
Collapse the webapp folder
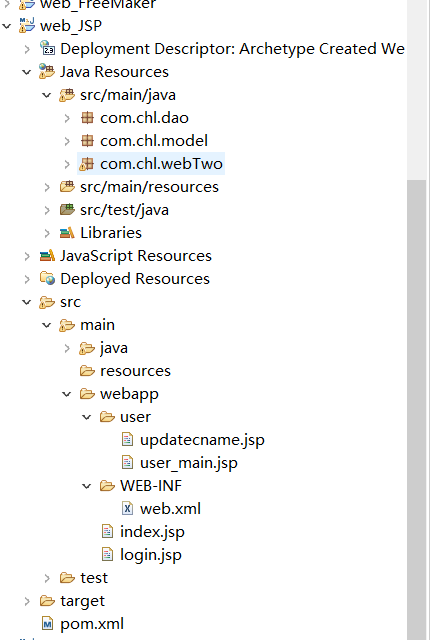[66, 394]
